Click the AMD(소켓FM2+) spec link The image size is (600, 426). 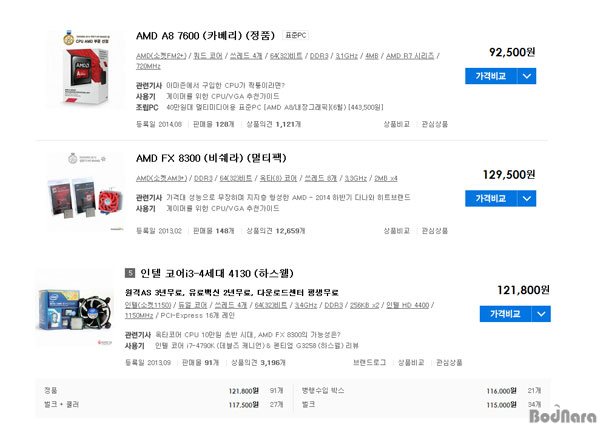tap(161, 56)
